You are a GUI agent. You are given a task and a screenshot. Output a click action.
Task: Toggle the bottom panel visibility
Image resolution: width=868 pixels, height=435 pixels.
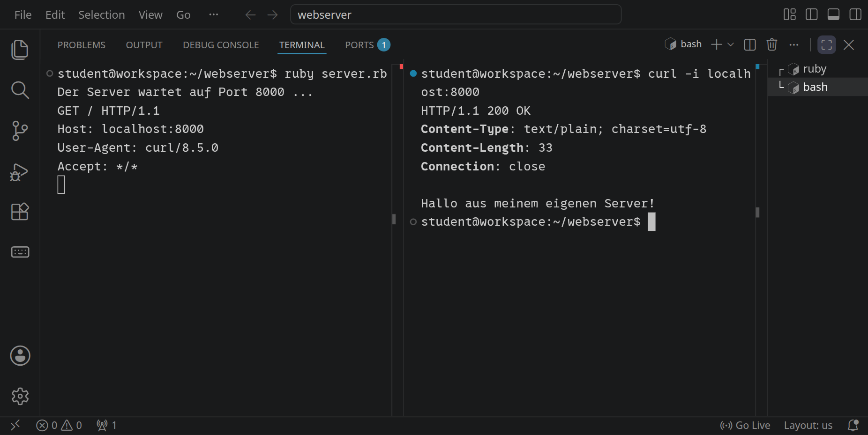(x=834, y=15)
